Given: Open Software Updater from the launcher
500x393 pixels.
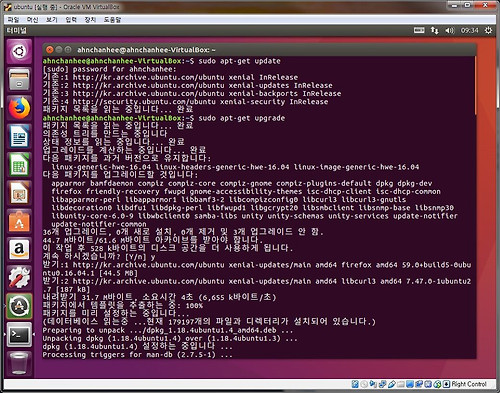Looking at the screenshot, I should tap(19, 306).
